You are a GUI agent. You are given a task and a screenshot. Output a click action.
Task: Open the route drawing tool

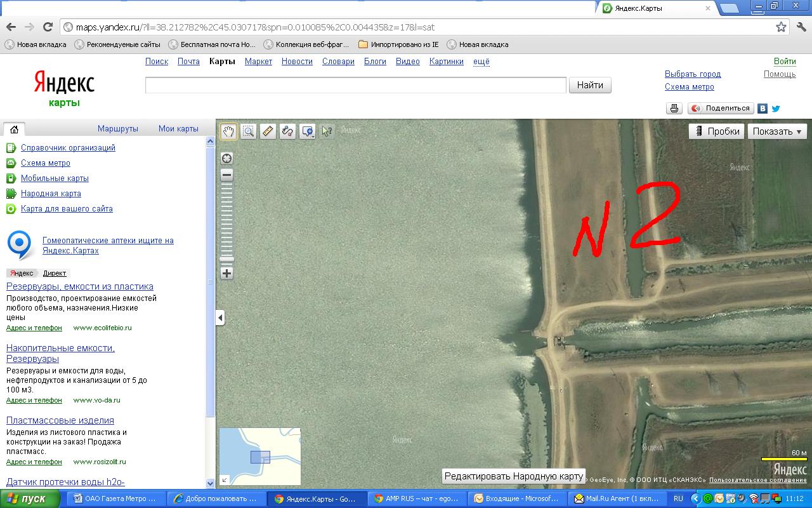(x=287, y=131)
